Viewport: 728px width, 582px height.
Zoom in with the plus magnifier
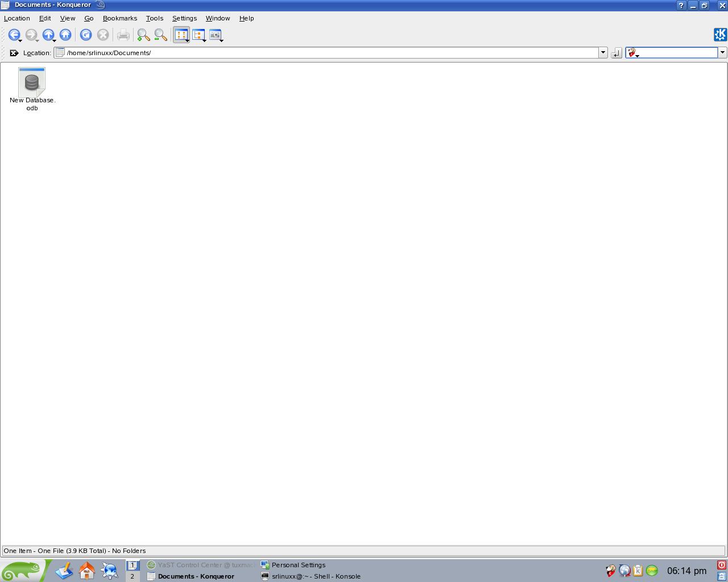point(144,35)
